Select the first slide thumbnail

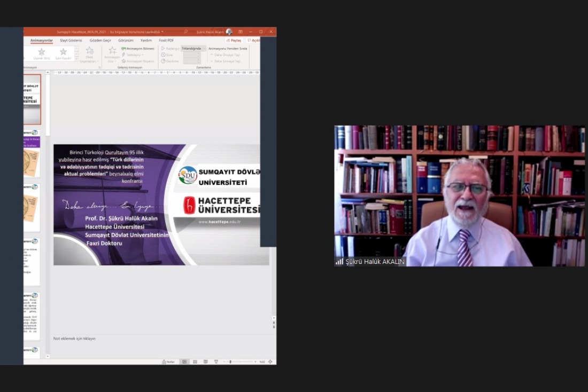click(32, 99)
